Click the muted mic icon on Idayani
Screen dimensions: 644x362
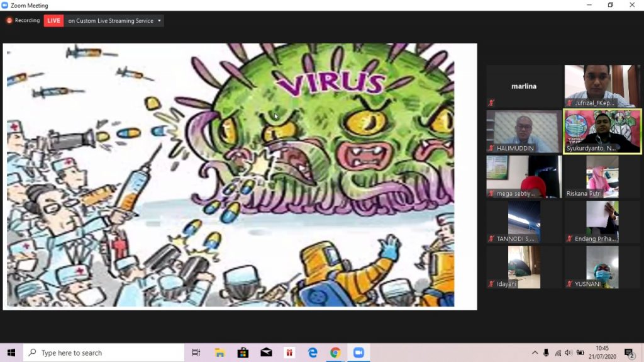coord(492,284)
